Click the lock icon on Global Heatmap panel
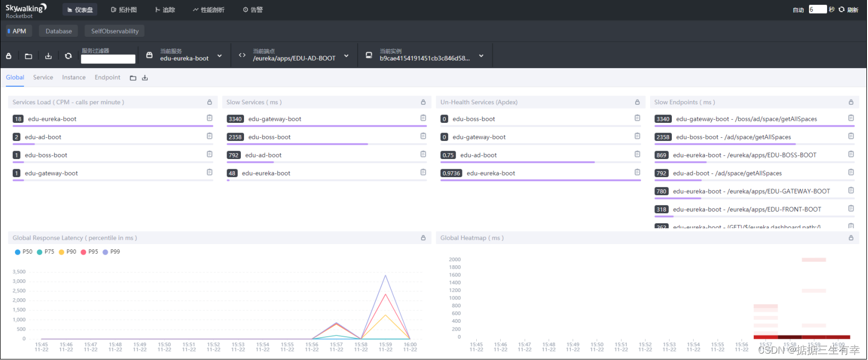Image resolution: width=868 pixels, height=360 pixels. [x=851, y=238]
